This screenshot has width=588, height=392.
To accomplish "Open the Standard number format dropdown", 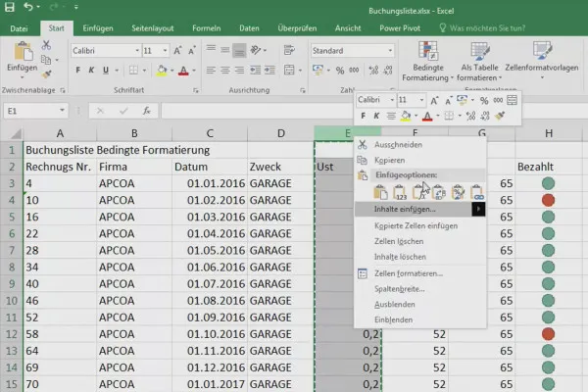I will [390, 51].
